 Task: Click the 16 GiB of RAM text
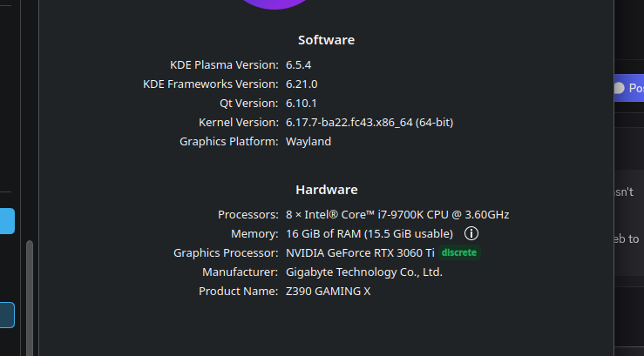(x=369, y=233)
